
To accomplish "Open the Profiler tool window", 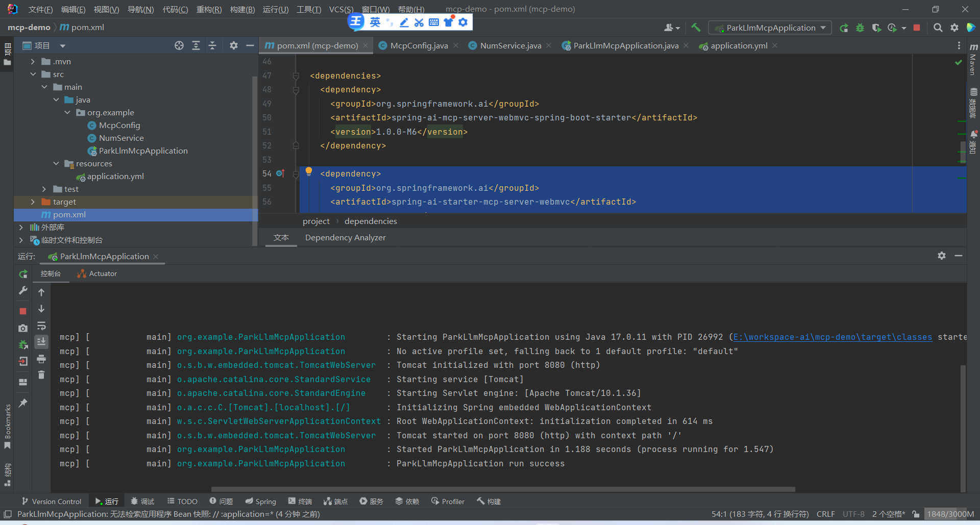I will pyautogui.click(x=448, y=501).
